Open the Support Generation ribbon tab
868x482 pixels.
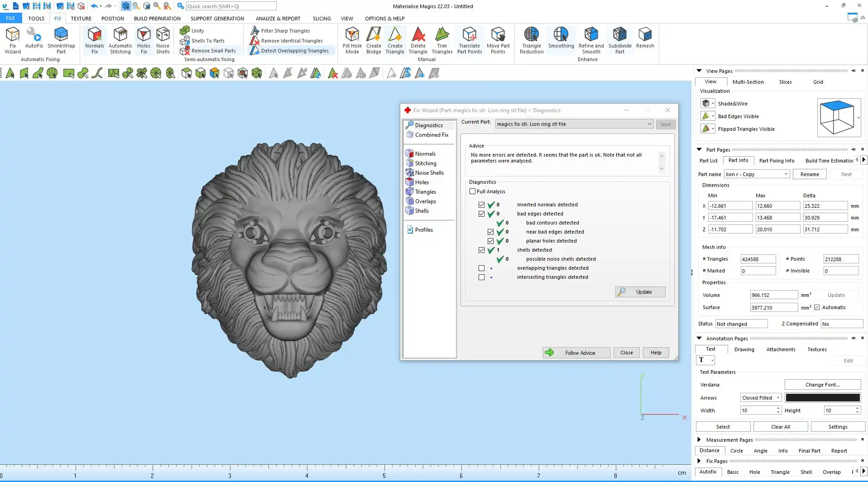pos(217,19)
